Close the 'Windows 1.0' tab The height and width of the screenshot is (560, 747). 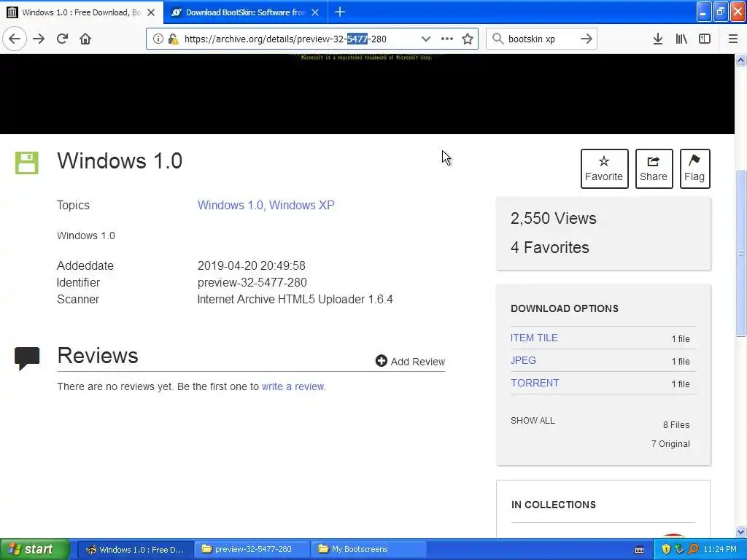(x=151, y=12)
